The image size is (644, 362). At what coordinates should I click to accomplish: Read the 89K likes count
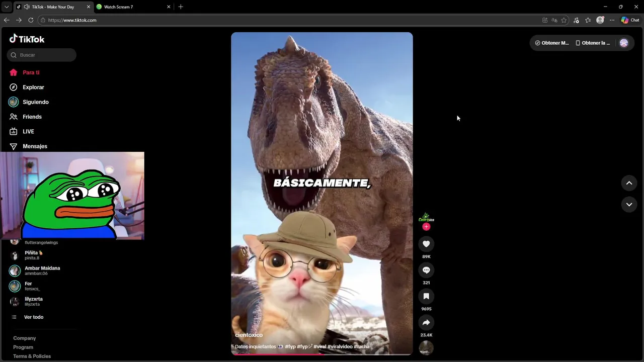coord(426,256)
